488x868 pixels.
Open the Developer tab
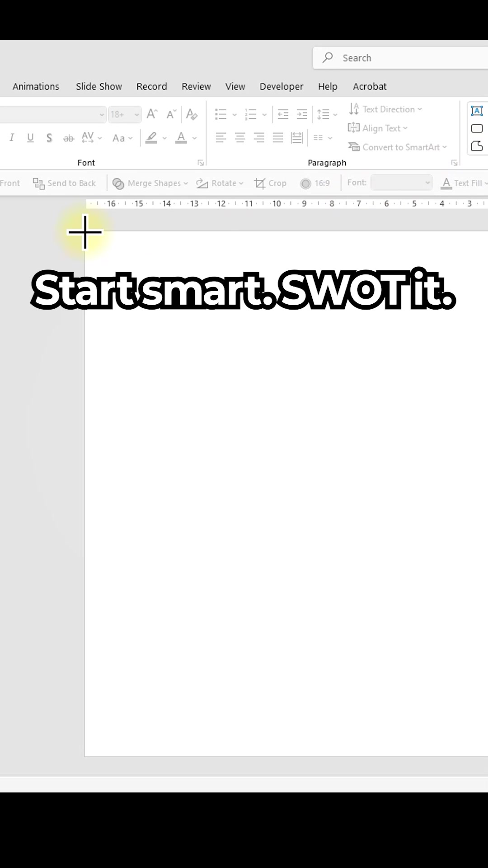(x=282, y=86)
